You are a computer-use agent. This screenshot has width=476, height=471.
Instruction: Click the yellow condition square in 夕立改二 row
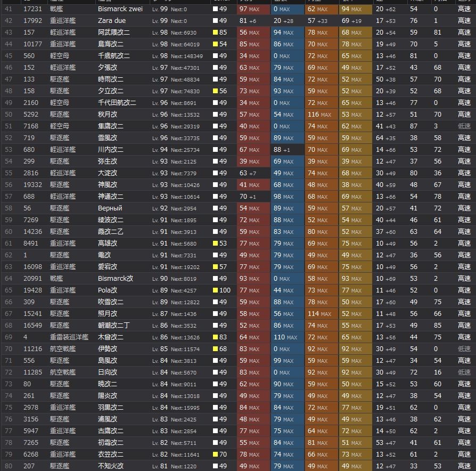point(215,91)
